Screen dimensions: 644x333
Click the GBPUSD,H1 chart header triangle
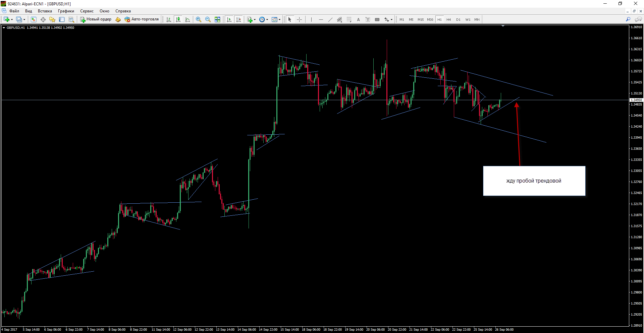click(x=4, y=28)
